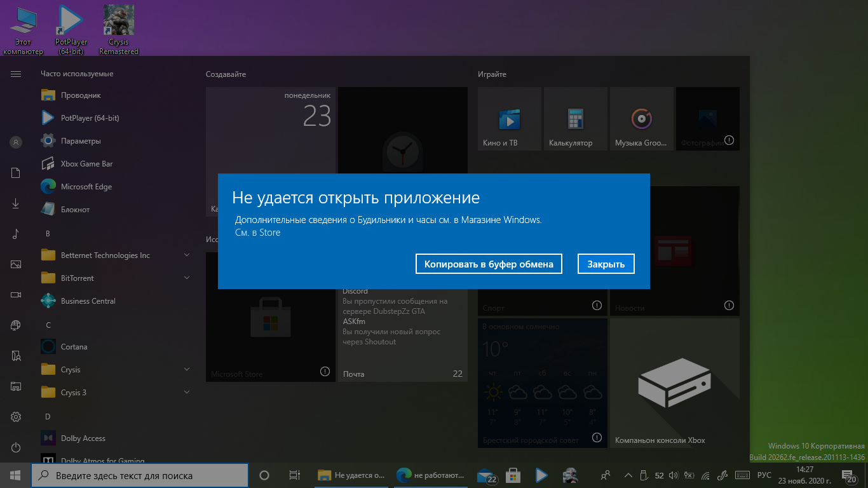The width and height of the screenshot is (868, 488).
Task: Open the weather forecast live tile
Action: pos(543,383)
